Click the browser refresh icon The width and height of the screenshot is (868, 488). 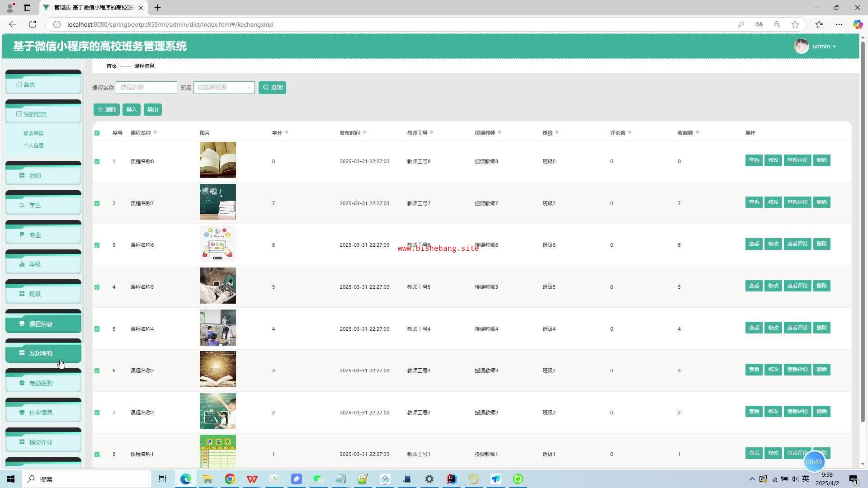[33, 24]
